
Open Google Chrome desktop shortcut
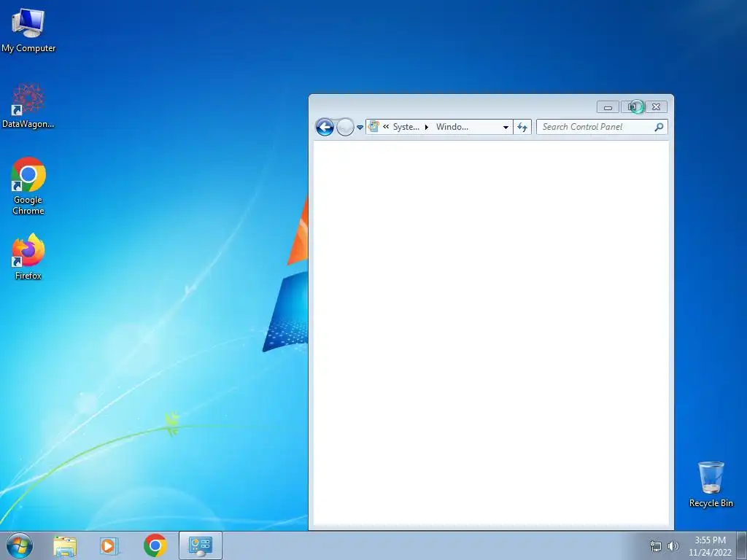[x=28, y=186]
